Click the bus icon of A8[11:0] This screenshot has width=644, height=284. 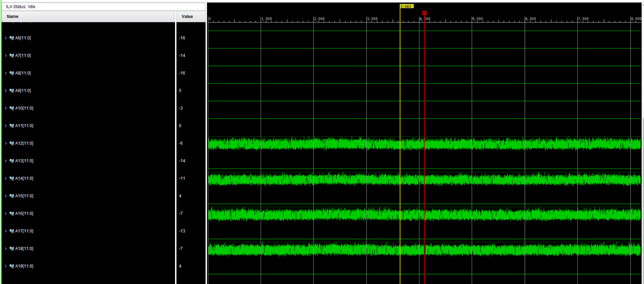point(12,73)
